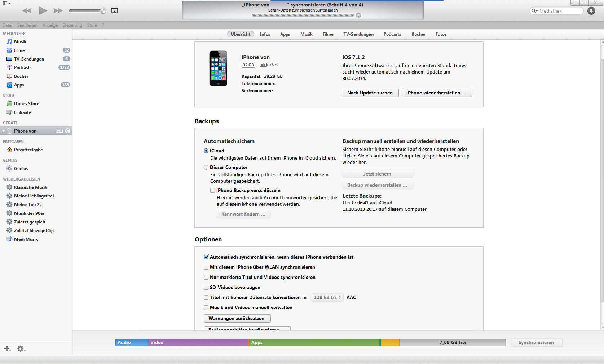This screenshot has height=364, width=604.
Task: Enable iPhone-Backup verschlüsseln checkbox
Action: [x=213, y=191]
